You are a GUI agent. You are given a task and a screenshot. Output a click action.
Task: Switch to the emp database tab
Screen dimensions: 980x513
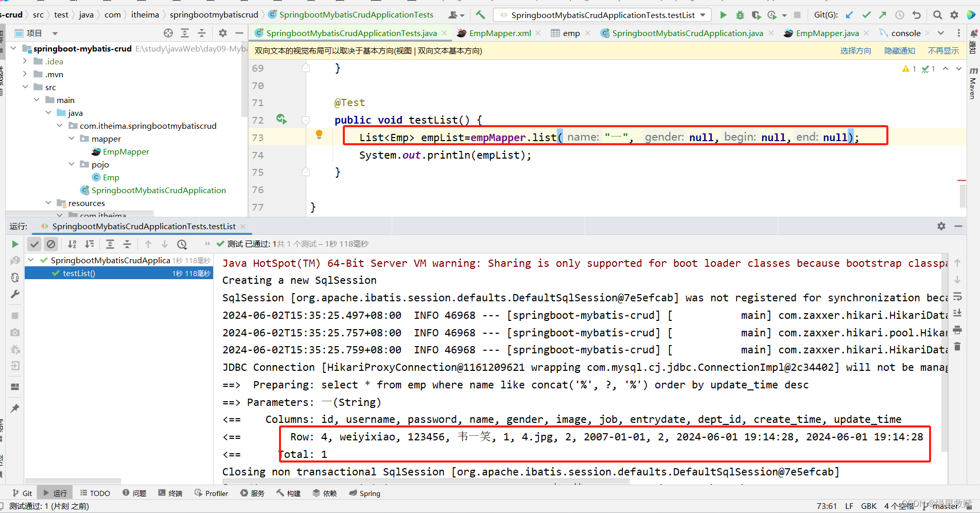coord(571,32)
